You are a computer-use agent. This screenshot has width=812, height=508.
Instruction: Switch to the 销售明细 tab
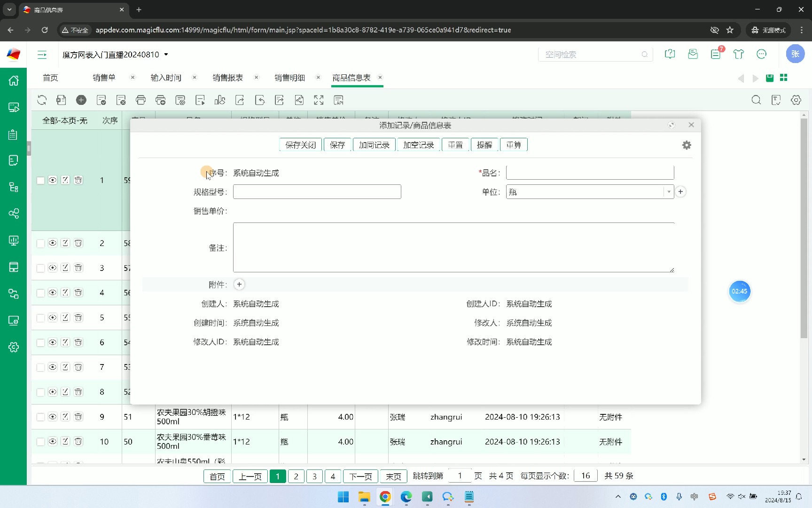click(x=289, y=78)
